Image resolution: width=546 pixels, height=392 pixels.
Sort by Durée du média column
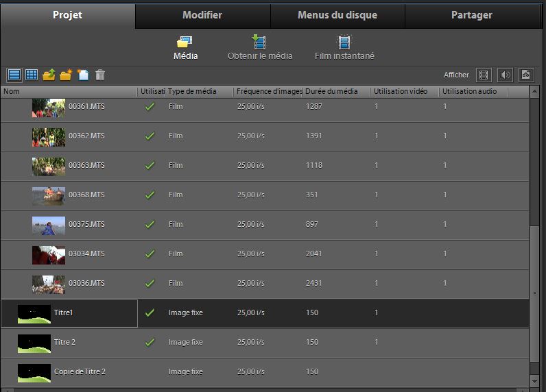[336, 91]
